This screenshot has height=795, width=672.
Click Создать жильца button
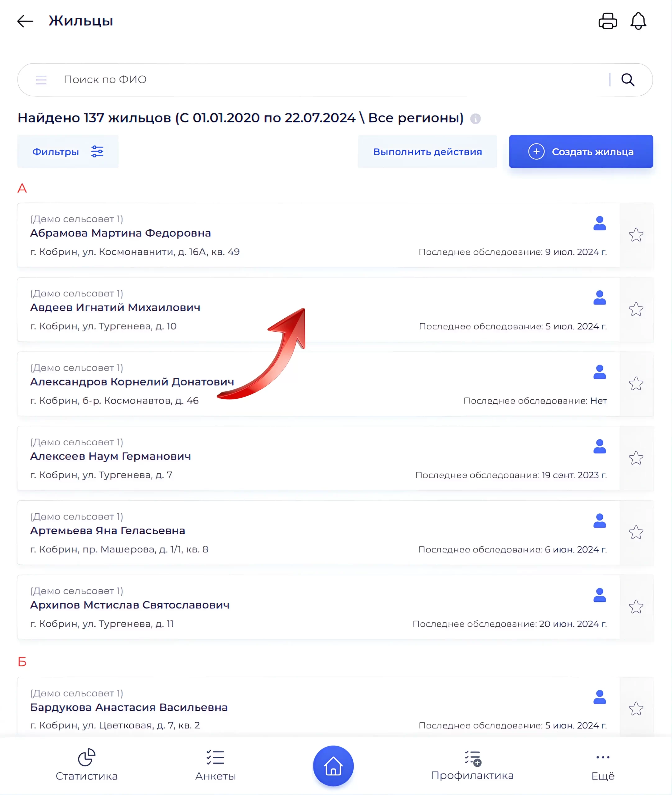(581, 152)
